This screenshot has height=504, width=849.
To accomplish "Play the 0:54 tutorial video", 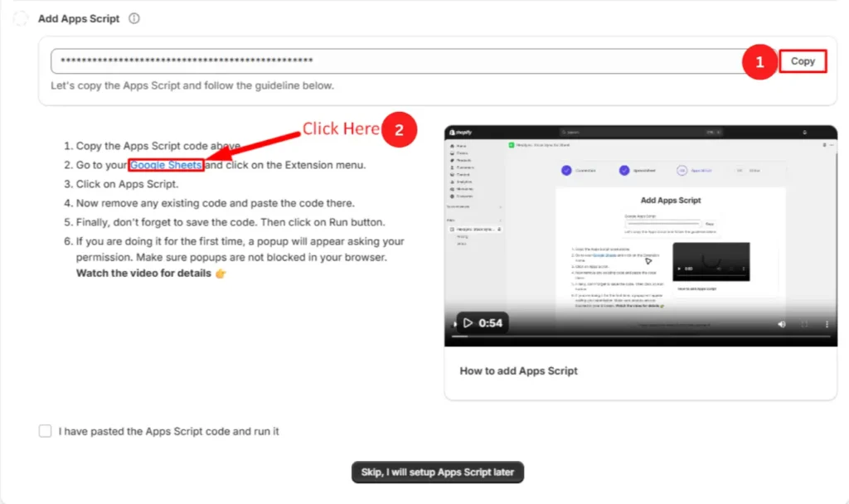I will tap(468, 323).
